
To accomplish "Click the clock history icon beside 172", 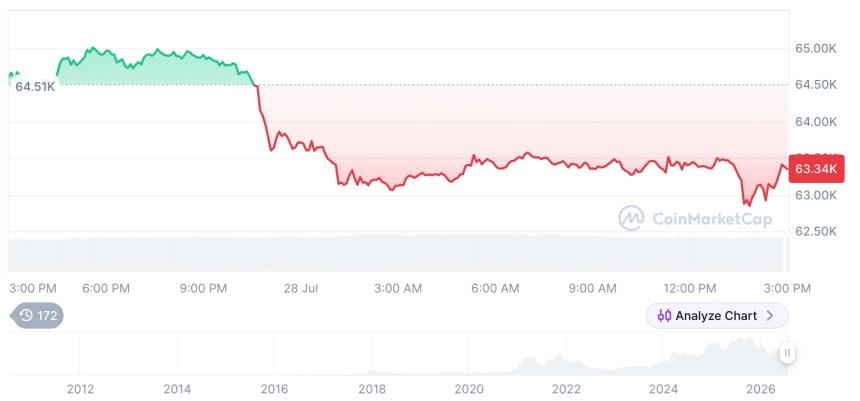I will click(26, 315).
